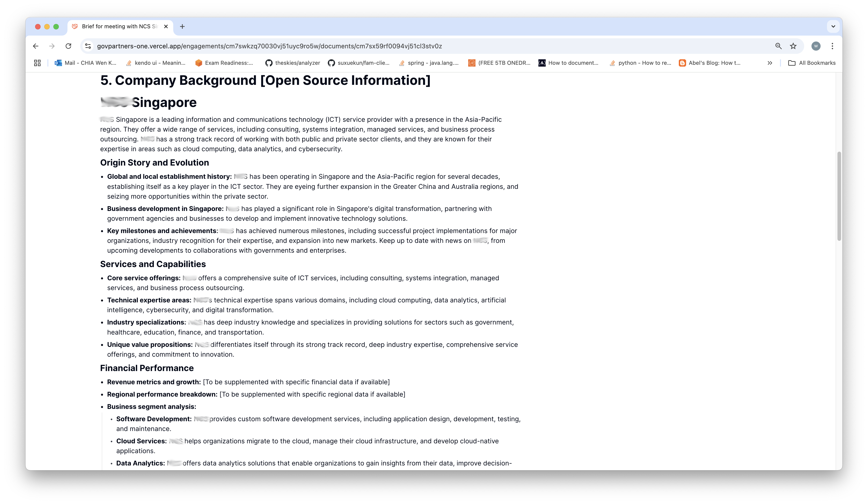This screenshot has height=504, width=868.
Task: Click the browser back arrow
Action: 36,46
